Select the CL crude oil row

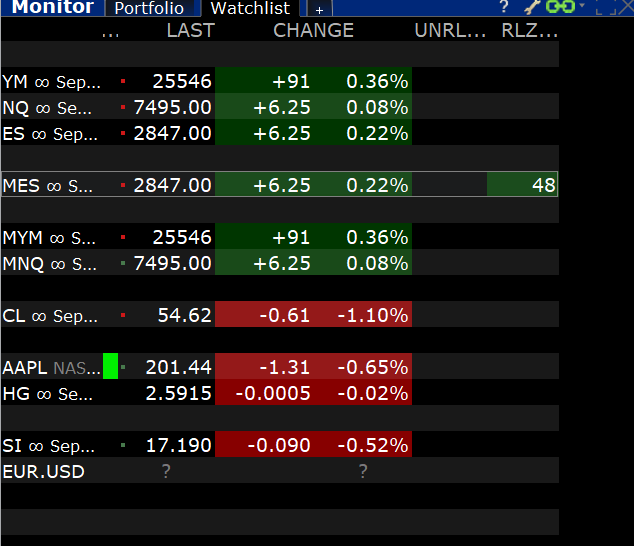tap(280, 314)
